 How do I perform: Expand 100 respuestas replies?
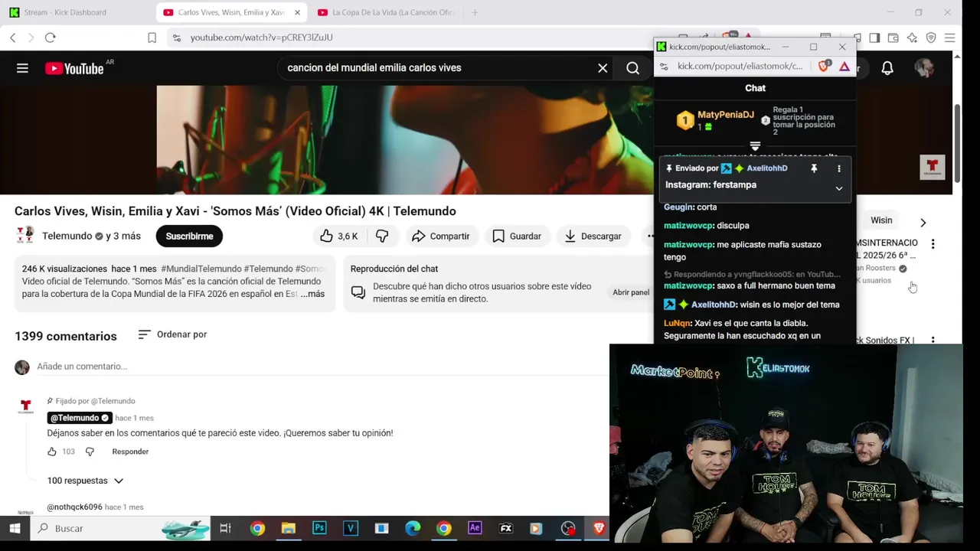[x=85, y=481]
